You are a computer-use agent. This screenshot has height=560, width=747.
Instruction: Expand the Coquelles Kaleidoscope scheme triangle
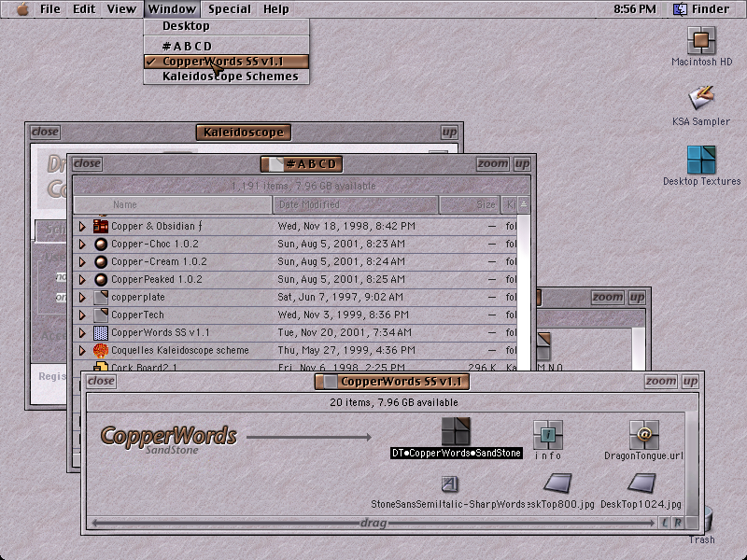pos(82,351)
